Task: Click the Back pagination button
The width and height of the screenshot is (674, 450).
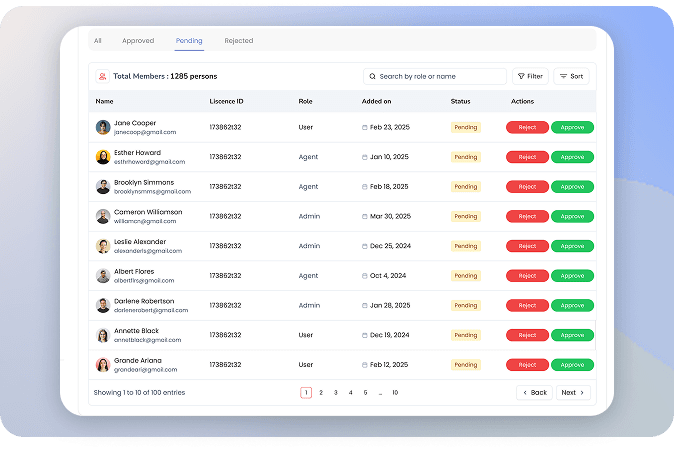Action: pos(534,392)
